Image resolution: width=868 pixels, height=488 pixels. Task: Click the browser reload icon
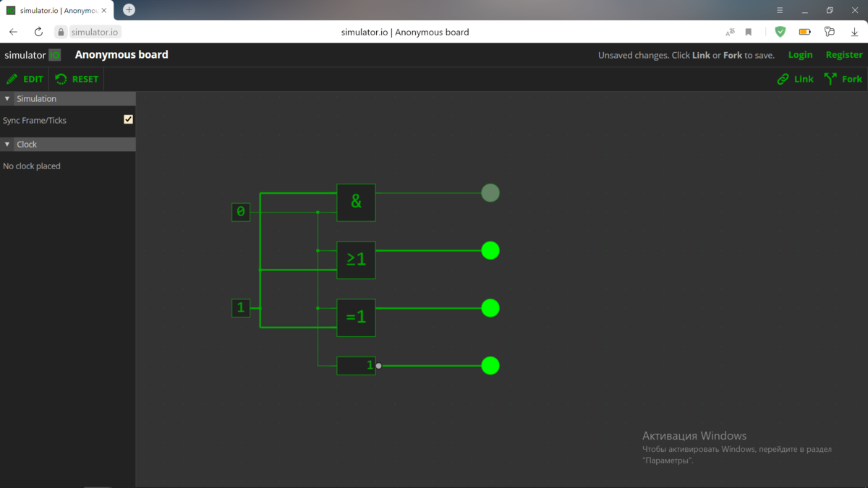[38, 32]
